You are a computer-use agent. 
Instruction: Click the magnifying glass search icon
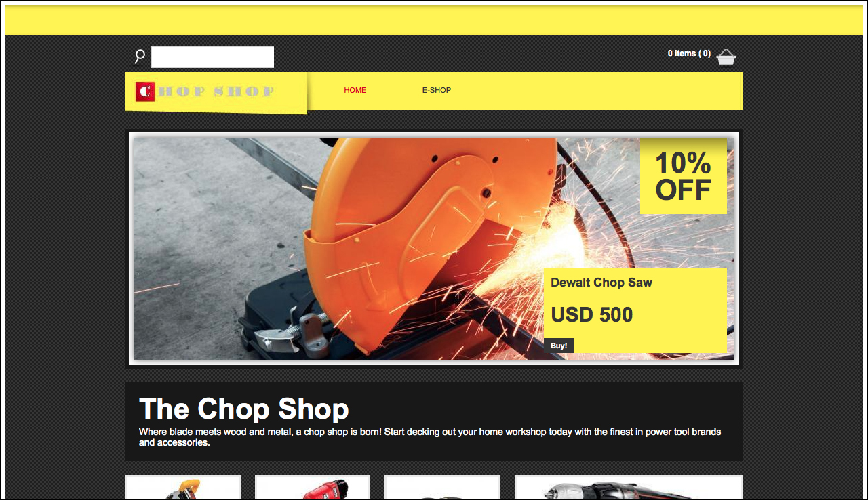pos(140,56)
